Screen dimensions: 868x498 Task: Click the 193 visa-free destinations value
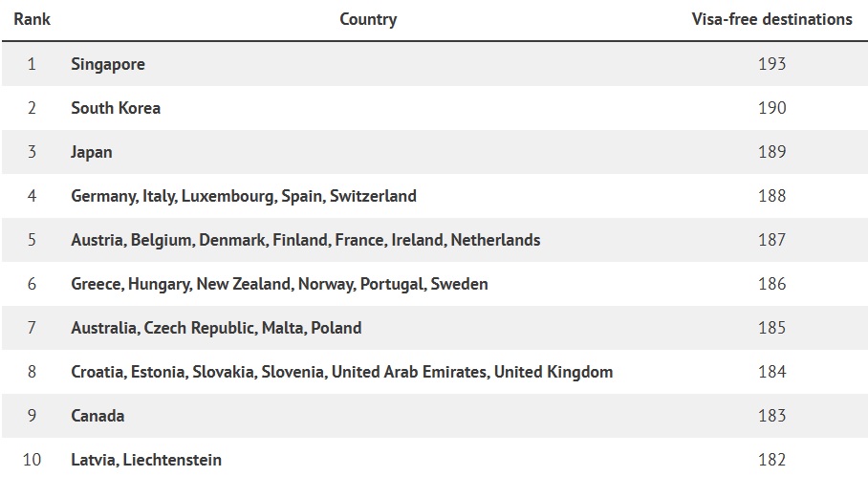(771, 64)
